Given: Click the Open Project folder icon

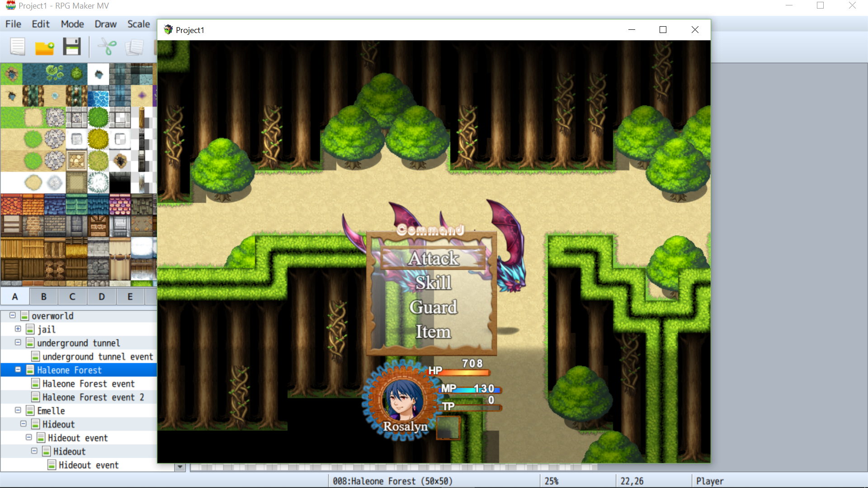Looking at the screenshot, I should click(x=45, y=47).
